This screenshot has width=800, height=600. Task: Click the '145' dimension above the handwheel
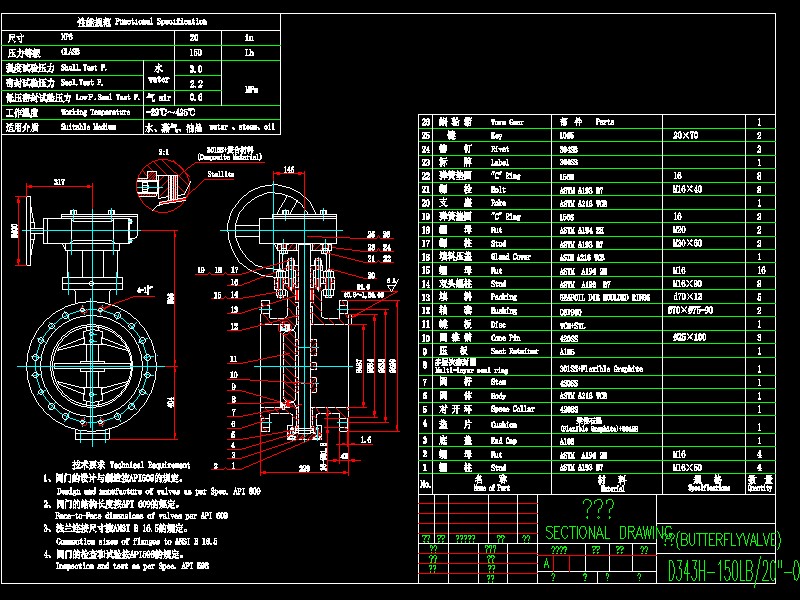(x=289, y=169)
